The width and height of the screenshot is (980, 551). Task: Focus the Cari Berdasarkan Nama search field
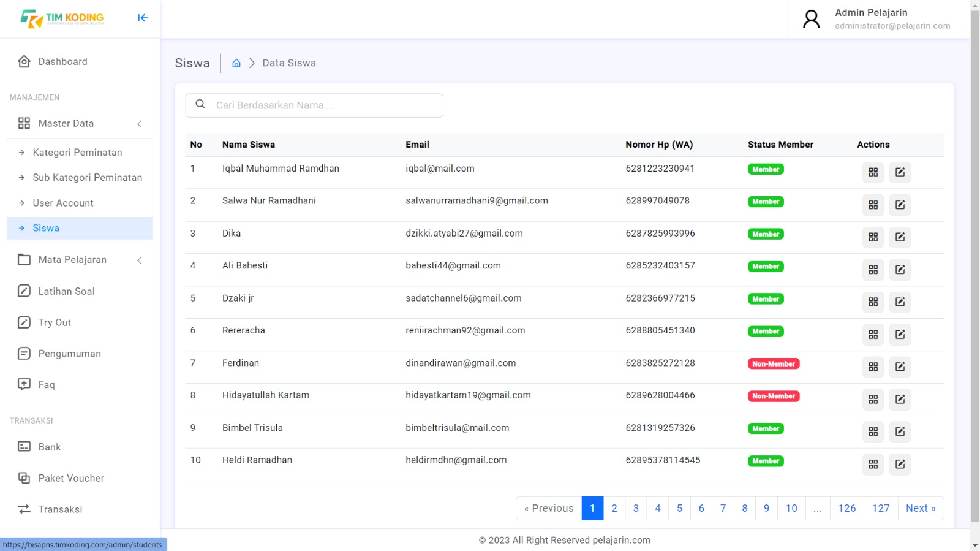click(x=314, y=105)
